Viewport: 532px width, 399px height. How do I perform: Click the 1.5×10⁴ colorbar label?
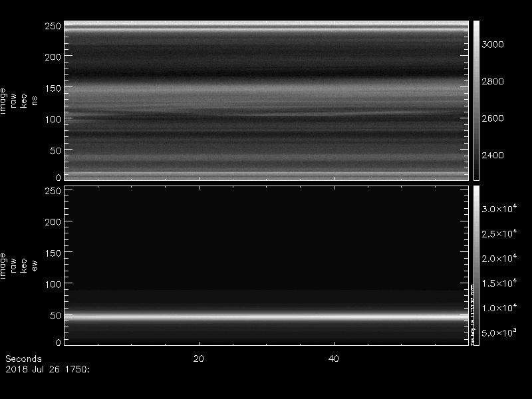(499, 283)
